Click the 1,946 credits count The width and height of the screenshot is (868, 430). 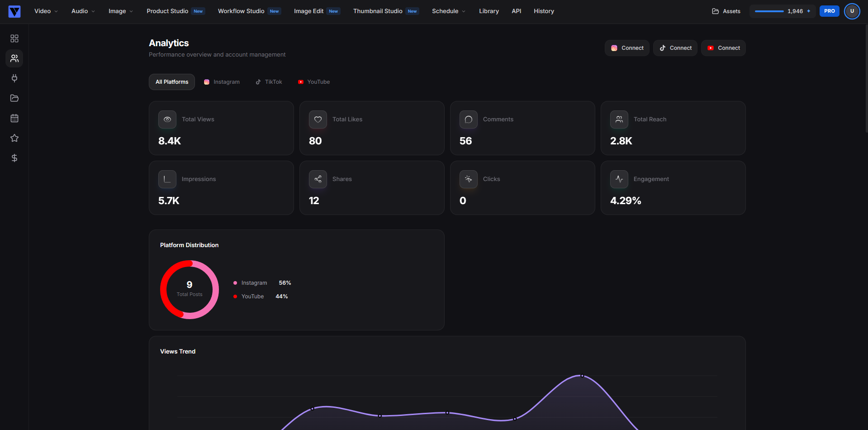point(795,11)
